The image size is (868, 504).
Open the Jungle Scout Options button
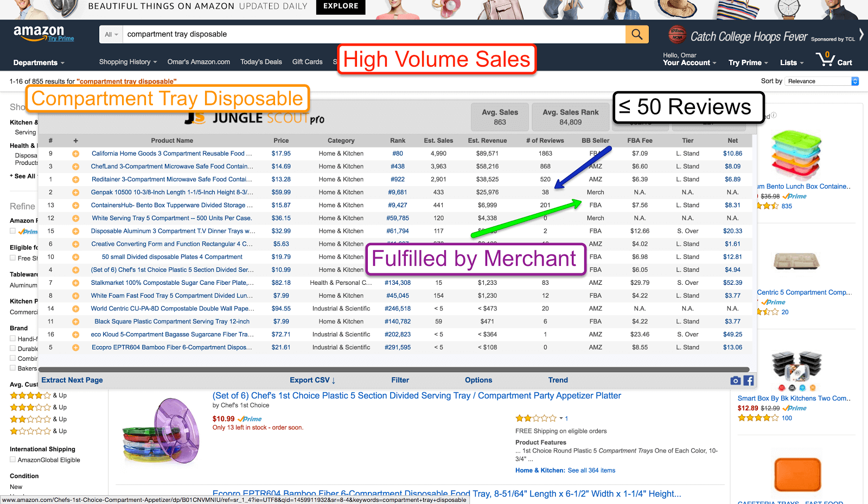tap(478, 380)
